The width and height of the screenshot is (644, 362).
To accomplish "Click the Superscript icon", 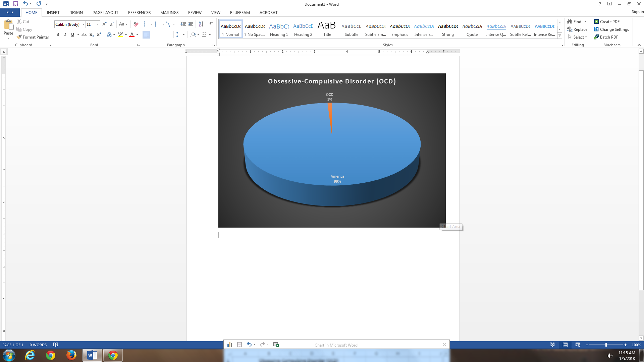I will click(99, 35).
